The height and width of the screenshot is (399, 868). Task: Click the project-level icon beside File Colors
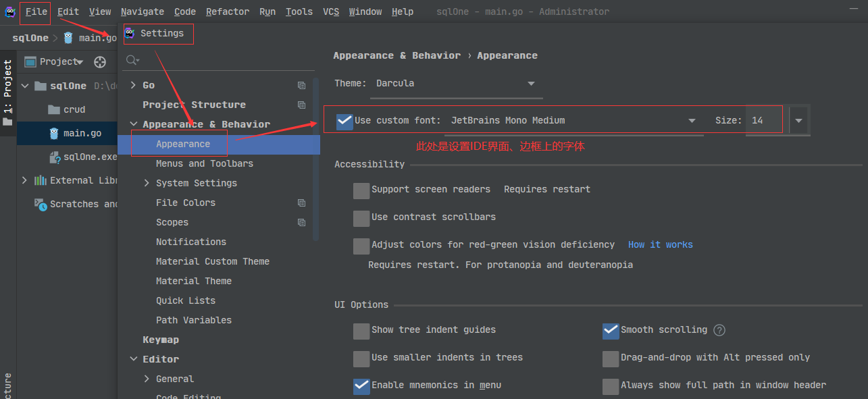point(301,203)
